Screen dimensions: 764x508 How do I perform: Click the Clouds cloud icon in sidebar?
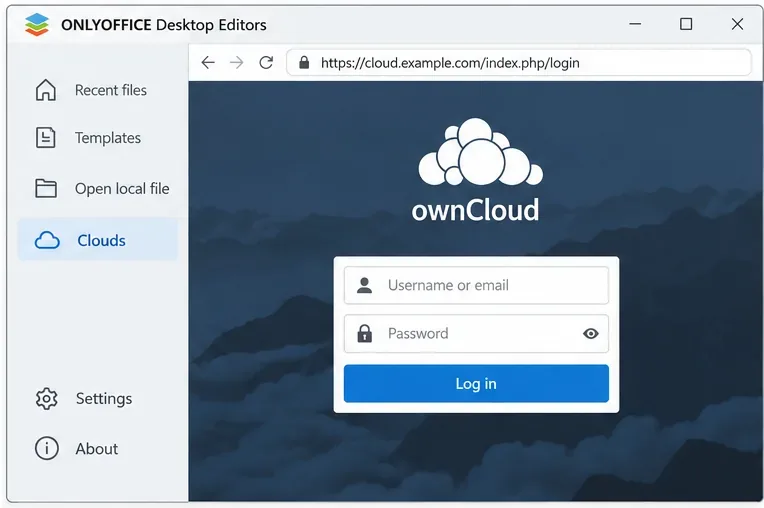pyautogui.click(x=47, y=241)
